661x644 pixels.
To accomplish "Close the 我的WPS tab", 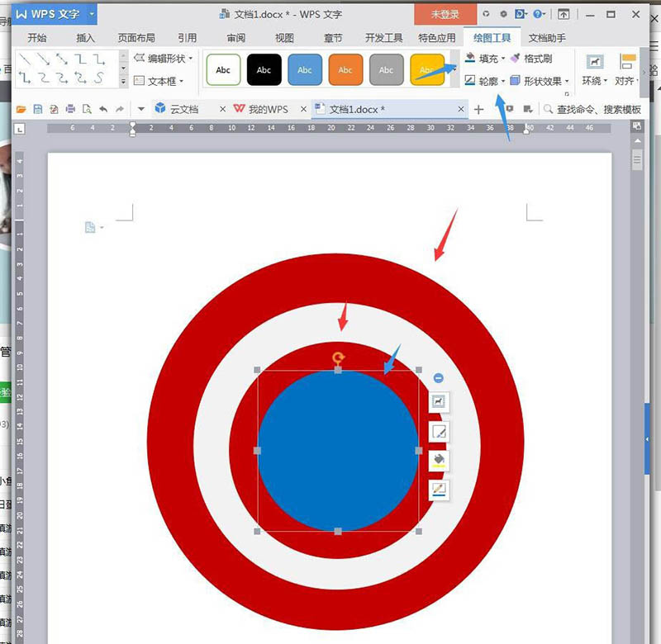I will pyautogui.click(x=303, y=109).
